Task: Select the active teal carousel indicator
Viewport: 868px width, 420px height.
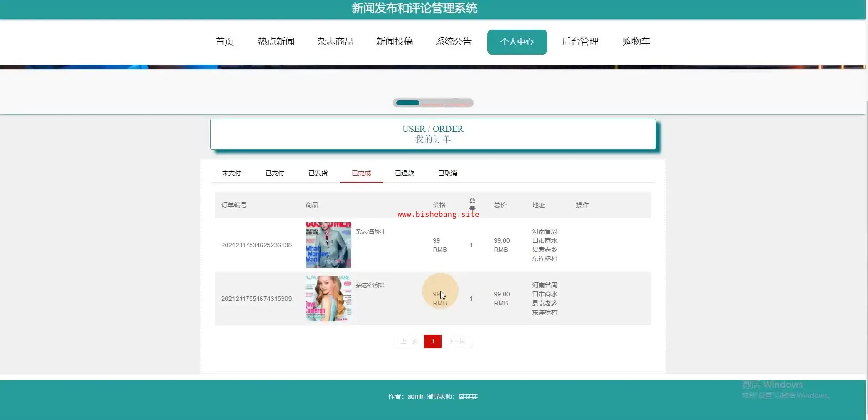Action: point(408,103)
